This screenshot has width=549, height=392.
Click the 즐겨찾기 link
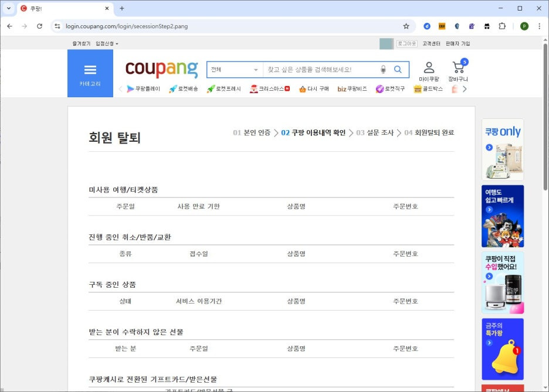click(x=81, y=44)
